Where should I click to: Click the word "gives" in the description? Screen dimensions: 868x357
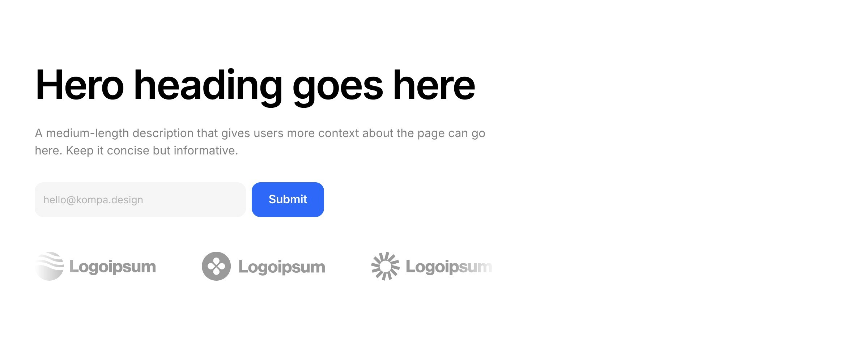coord(235,134)
